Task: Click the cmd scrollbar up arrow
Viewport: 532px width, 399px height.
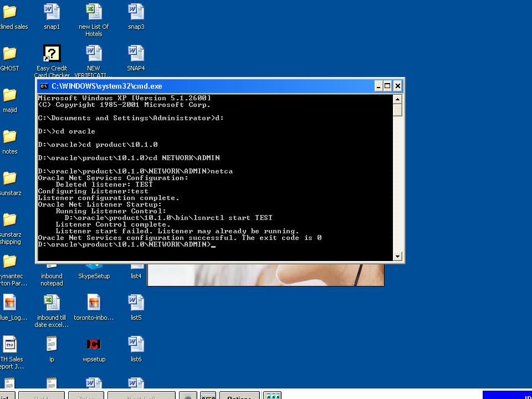Action: (x=397, y=99)
